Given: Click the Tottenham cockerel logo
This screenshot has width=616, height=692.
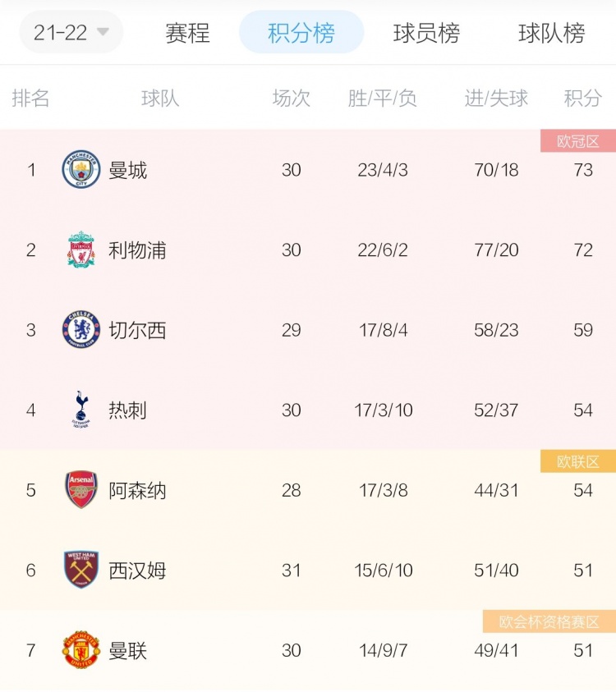Looking at the screenshot, I should pyautogui.click(x=81, y=410).
